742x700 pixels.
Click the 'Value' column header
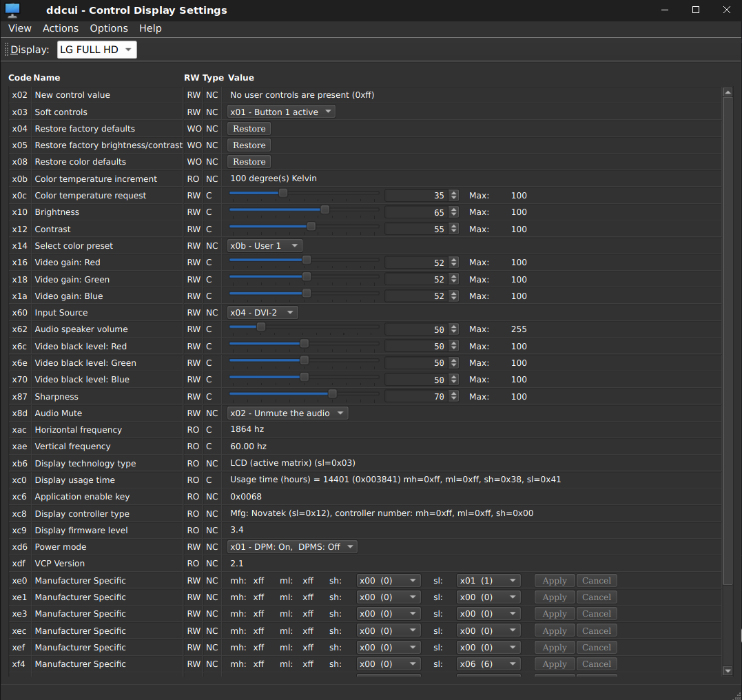(x=241, y=78)
